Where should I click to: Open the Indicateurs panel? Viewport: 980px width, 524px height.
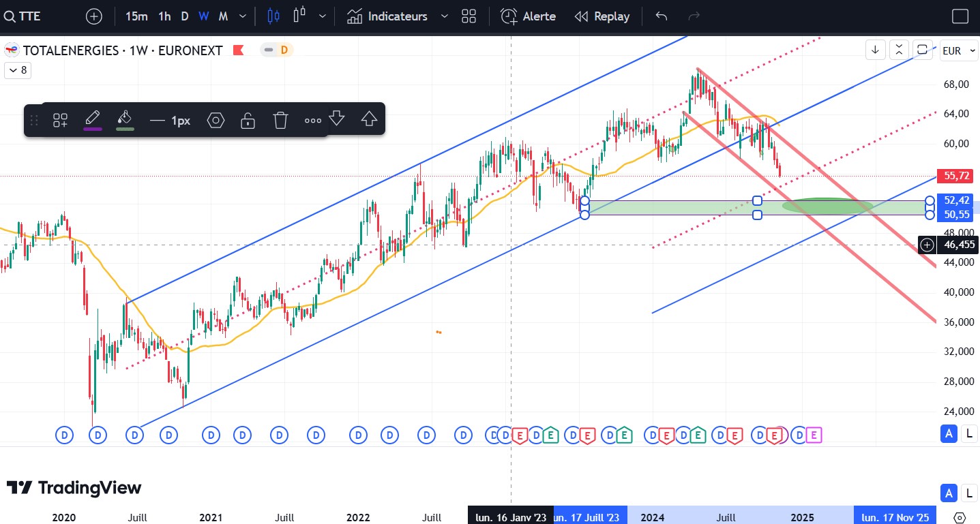(x=387, y=16)
